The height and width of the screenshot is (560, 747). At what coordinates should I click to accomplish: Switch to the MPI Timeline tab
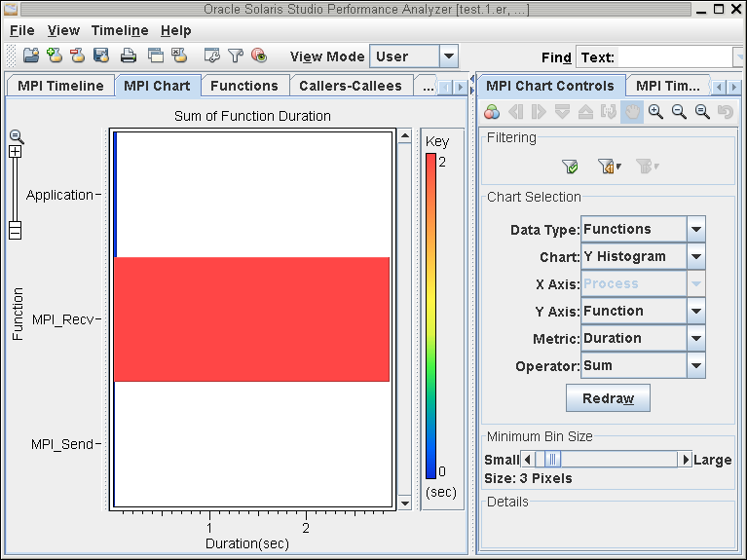[60, 86]
